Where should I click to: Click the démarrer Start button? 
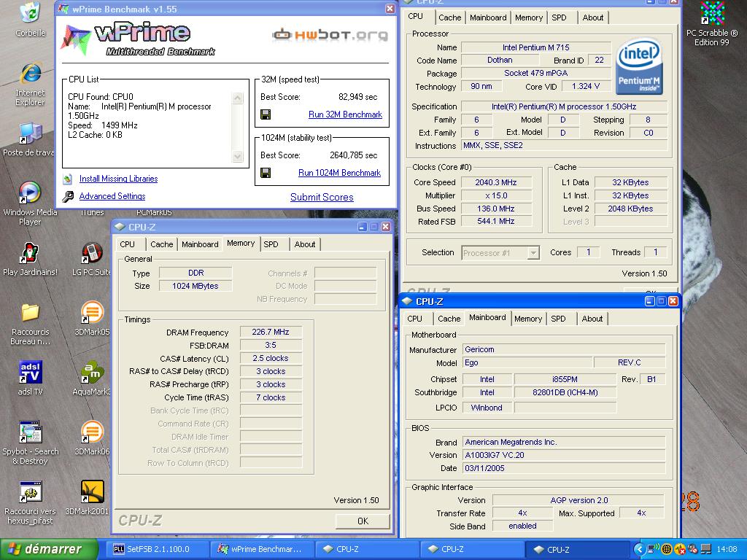(49, 549)
